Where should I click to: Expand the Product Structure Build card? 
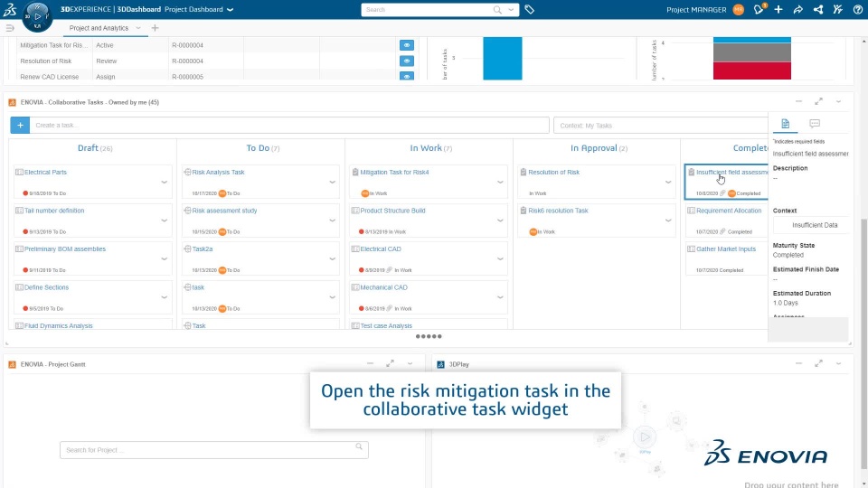pos(500,221)
